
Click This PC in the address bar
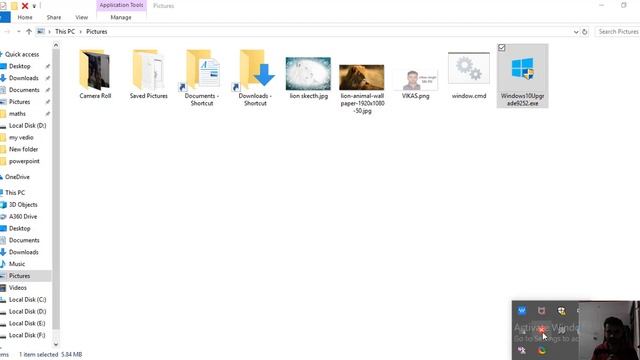point(65,31)
